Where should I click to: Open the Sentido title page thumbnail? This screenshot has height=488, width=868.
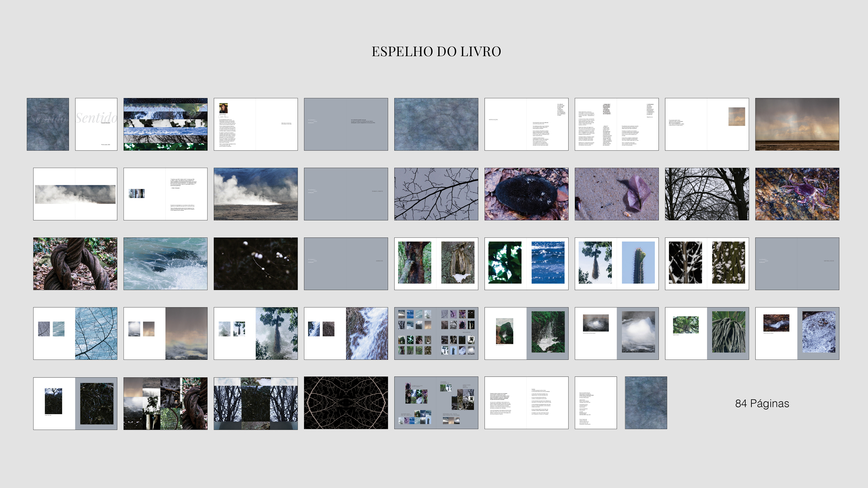point(96,124)
